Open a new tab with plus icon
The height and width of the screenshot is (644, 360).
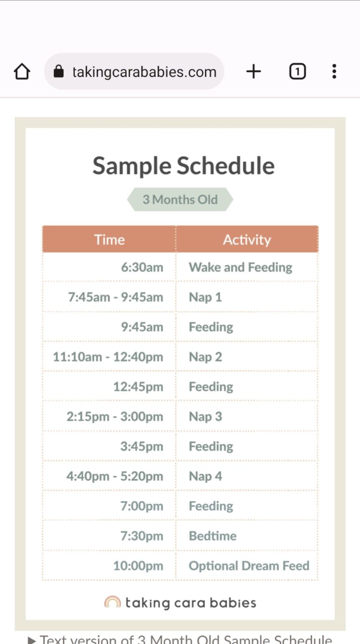tap(253, 72)
